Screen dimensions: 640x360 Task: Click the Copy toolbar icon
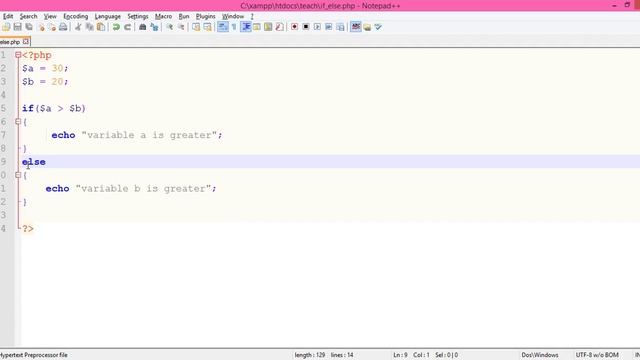[89, 27]
